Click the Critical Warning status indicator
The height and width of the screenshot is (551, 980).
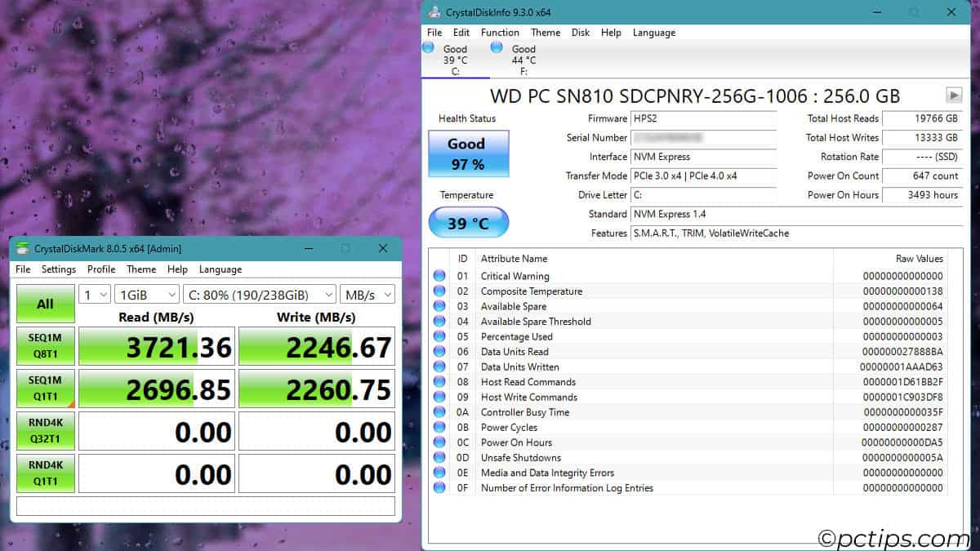point(439,276)
